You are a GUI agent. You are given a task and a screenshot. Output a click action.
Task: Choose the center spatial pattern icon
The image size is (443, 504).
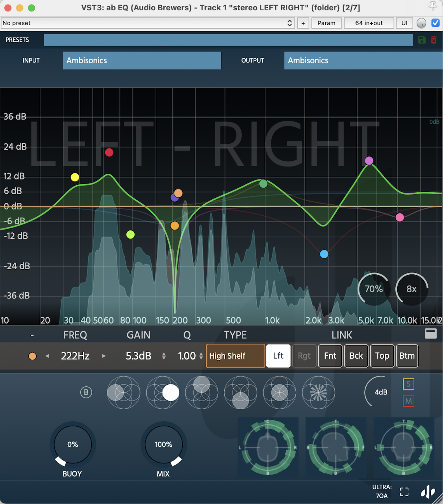click(280, 393)
